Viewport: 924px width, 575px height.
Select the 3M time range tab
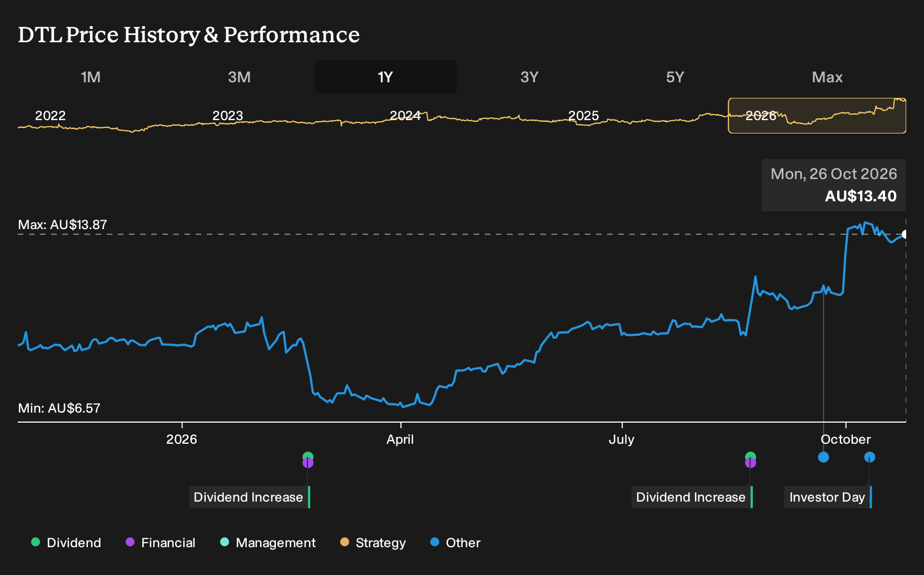pyautogui.click(x=239, y=77)
